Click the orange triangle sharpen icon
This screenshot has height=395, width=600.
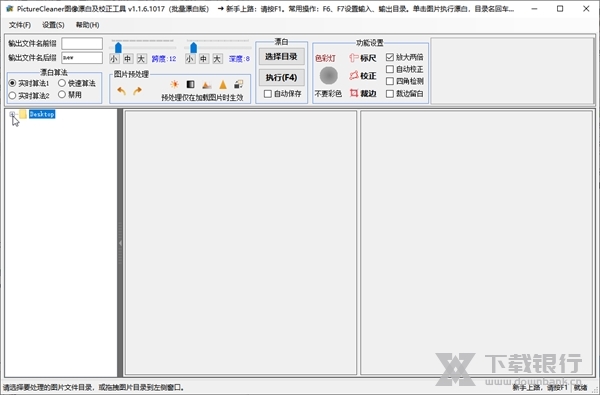coord(223,85)
